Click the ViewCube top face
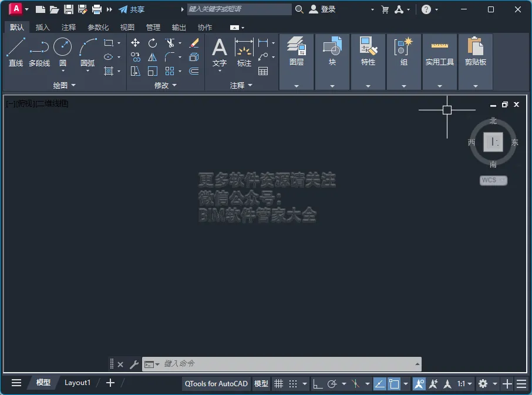532x395 pixels. pyautogui.click(x=493, y=141)
